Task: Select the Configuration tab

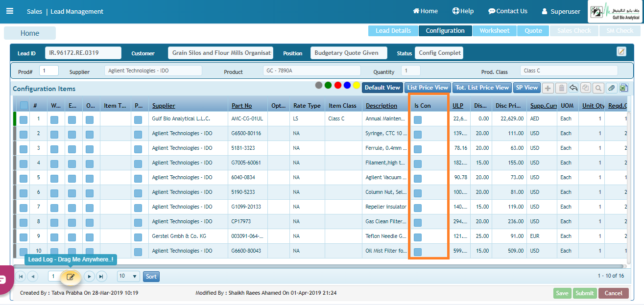Action: (x=445, y=31)
